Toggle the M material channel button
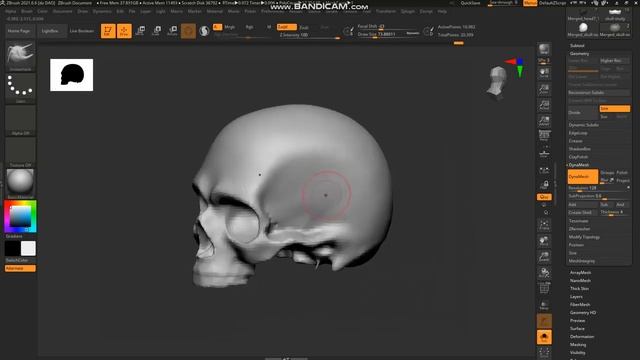Screen dimensions: 640x360 pyautogui.click(x=269, y=27)
